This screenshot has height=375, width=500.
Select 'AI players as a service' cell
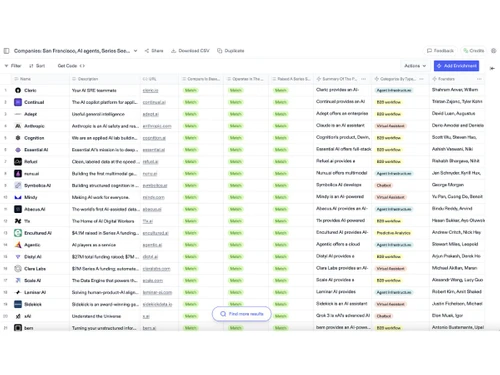click(105, 245)
